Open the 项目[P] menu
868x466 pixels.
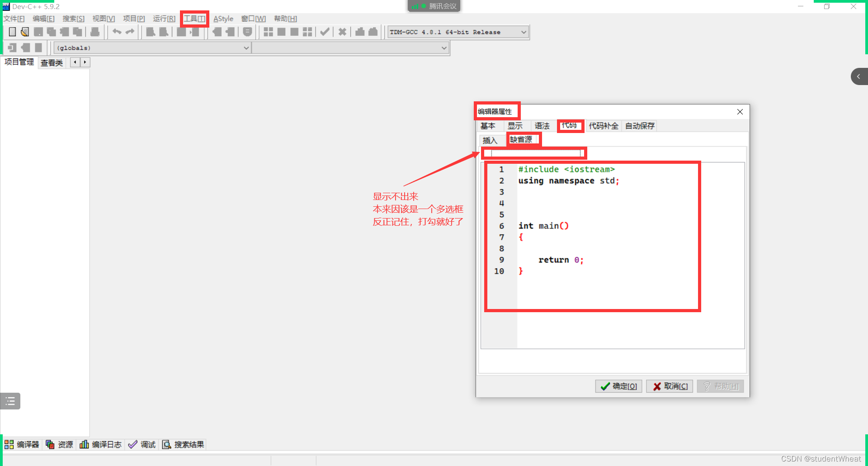(x=134, y=19)
